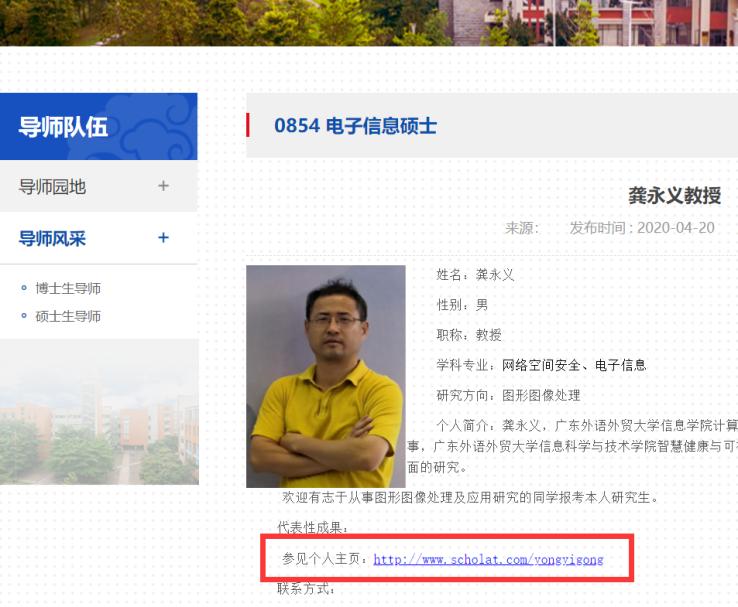Screen dimensions: 738x607
Task: Click the bullet icon beside 博士生导师
Action: 24,288
